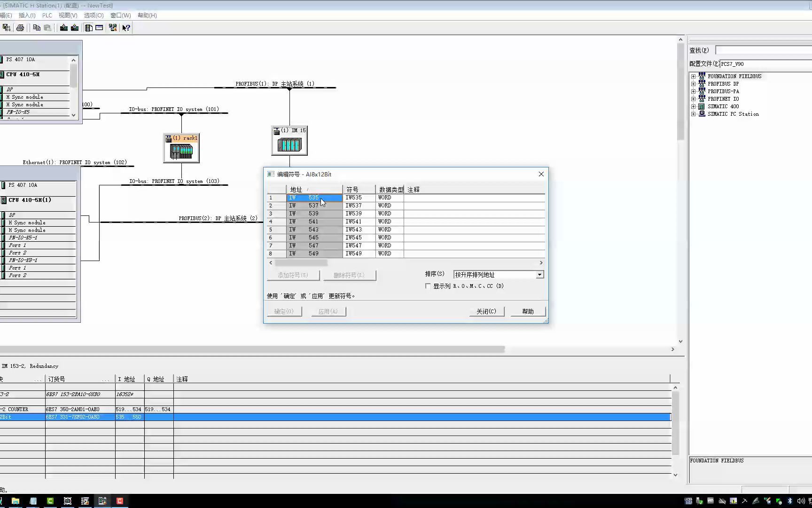Image resolution: width=812 pixels, height=508 pixels.
Task: Open the green Camtasia taskbar icon
Action: 50,501
